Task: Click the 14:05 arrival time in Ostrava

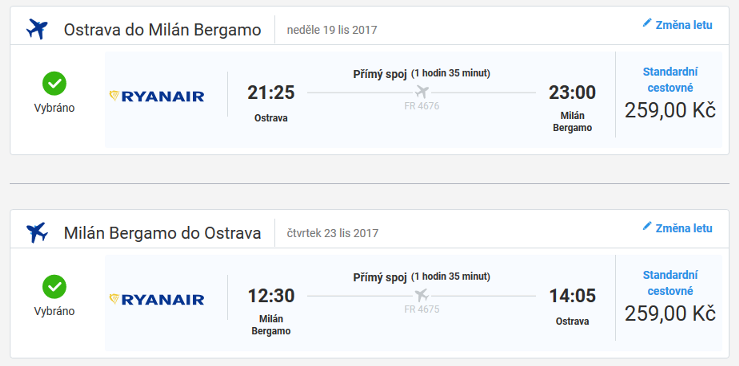Action: (x=573, y=296)
